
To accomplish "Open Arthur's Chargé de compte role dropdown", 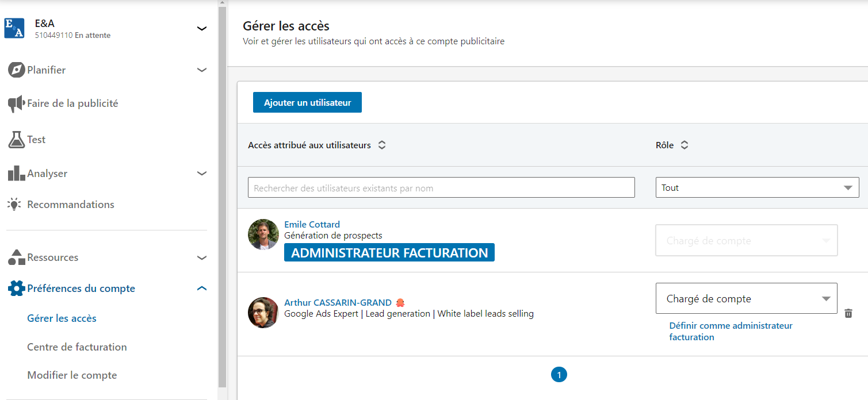I will point(746,299).
